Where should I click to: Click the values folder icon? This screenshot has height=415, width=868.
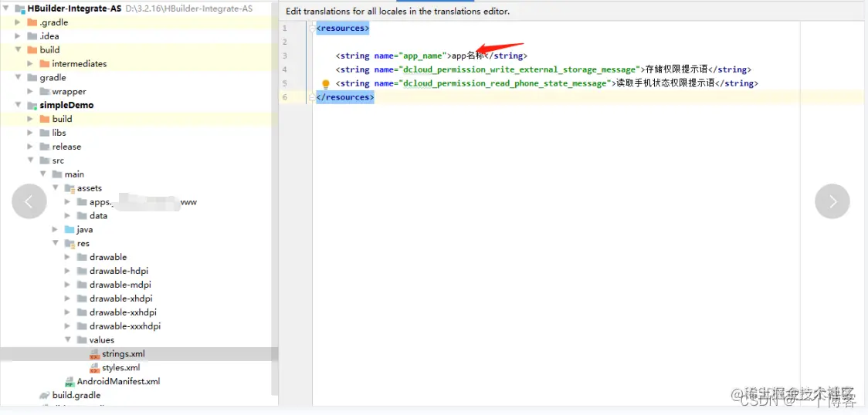tap(82, 340)
